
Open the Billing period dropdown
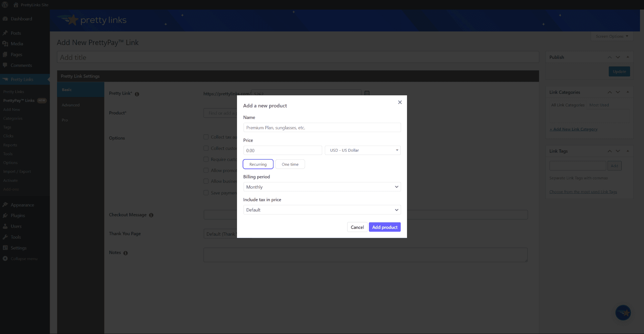point(322,187)
